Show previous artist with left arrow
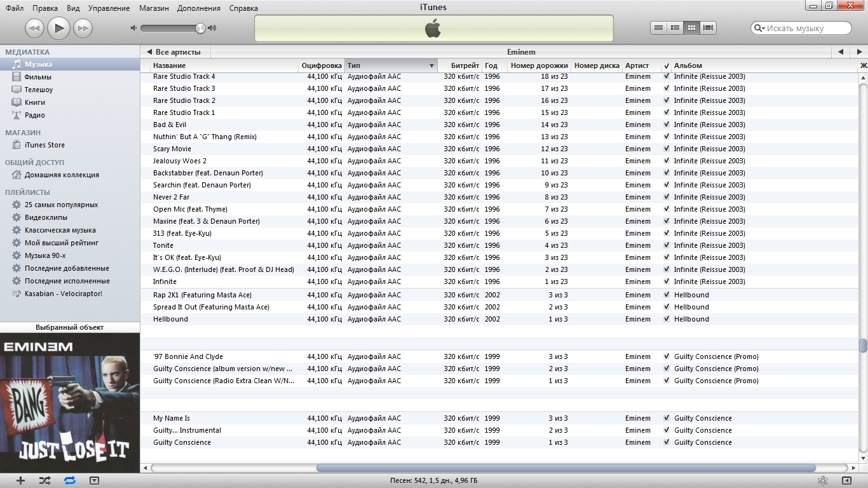Image resolution: width=868 pixels, height=488 pixels. tap(840, 52)
